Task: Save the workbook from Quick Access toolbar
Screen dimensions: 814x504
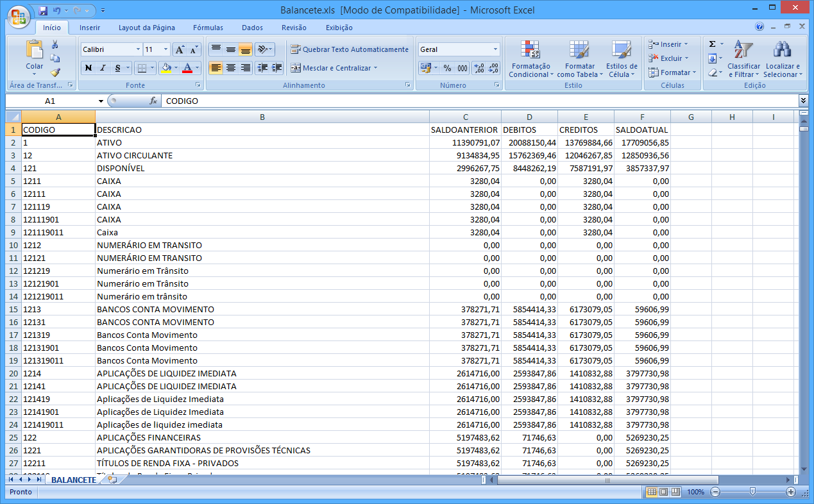Action: pos(43,10)
